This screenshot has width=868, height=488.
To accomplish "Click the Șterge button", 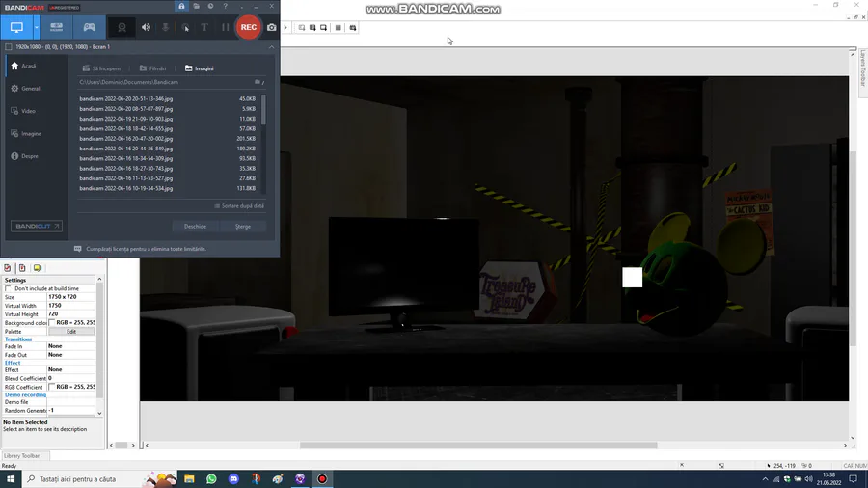I will tap(242, 227).
